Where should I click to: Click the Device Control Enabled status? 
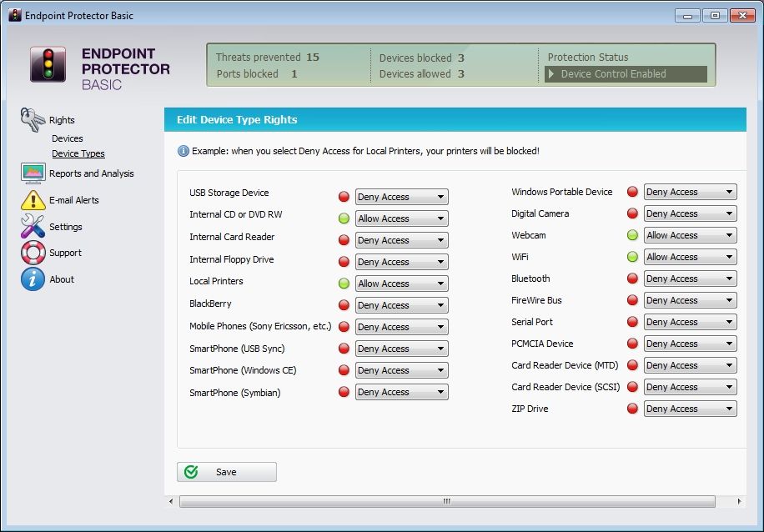click(626, 74)
